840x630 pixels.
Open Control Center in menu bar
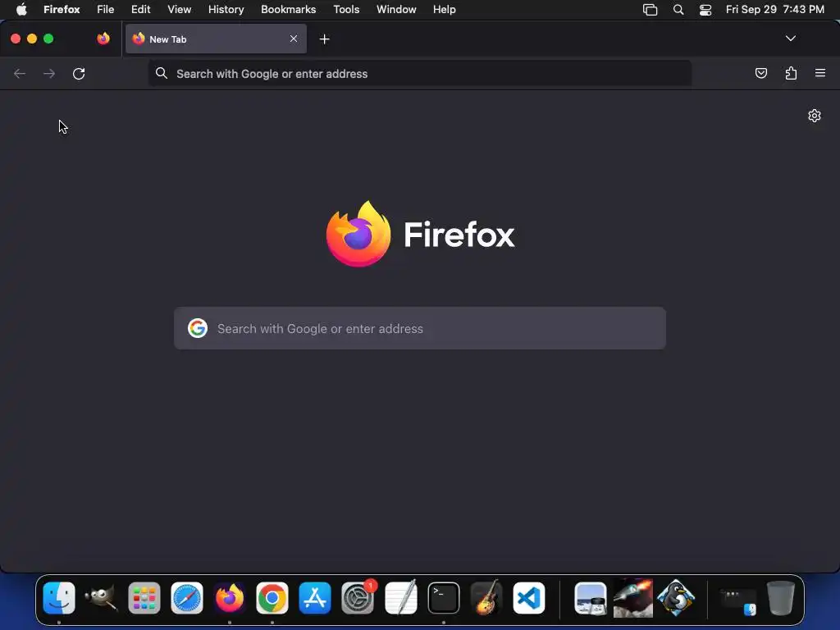coord(705,10)
